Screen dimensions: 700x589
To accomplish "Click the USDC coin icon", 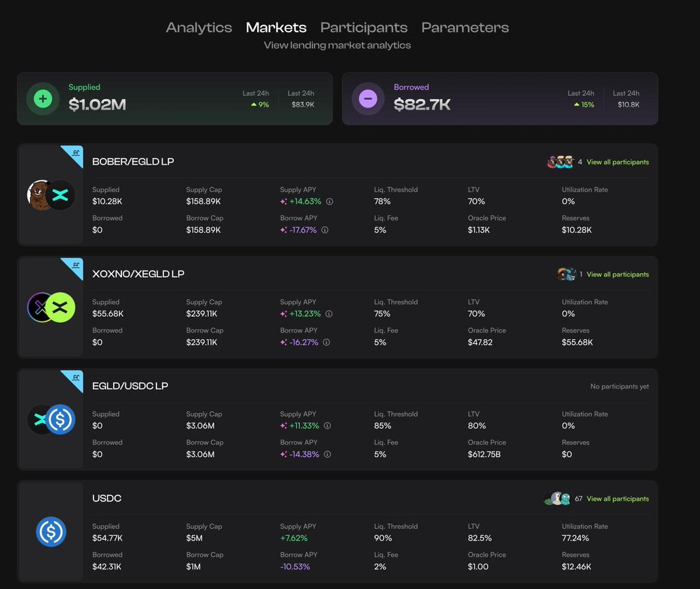I will [x=51, y=532].
